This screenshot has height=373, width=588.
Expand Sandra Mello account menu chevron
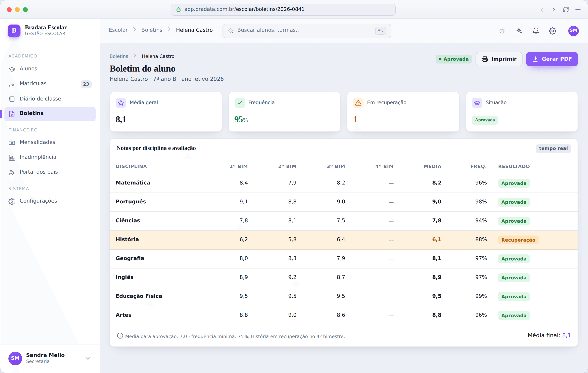(x=88, y=358)
